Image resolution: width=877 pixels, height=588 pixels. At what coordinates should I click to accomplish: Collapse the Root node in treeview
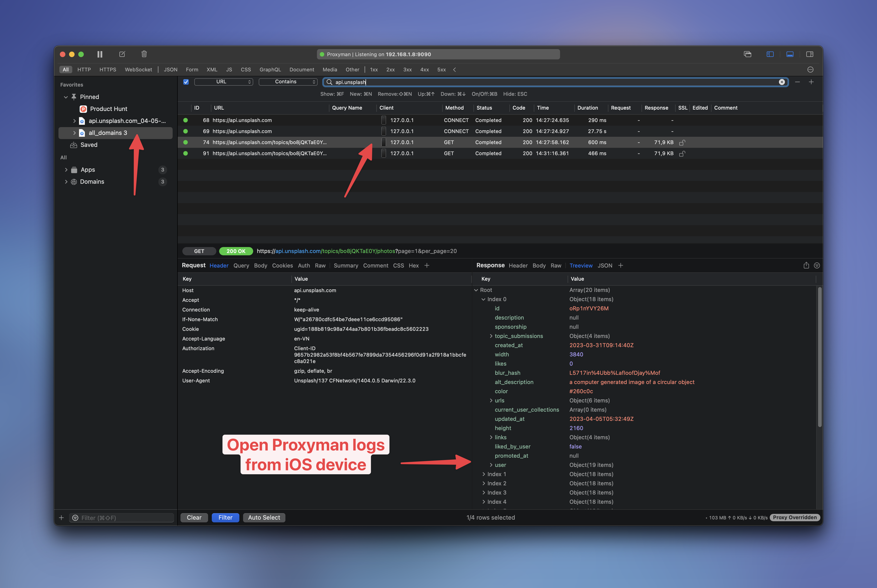coord(476,290)
